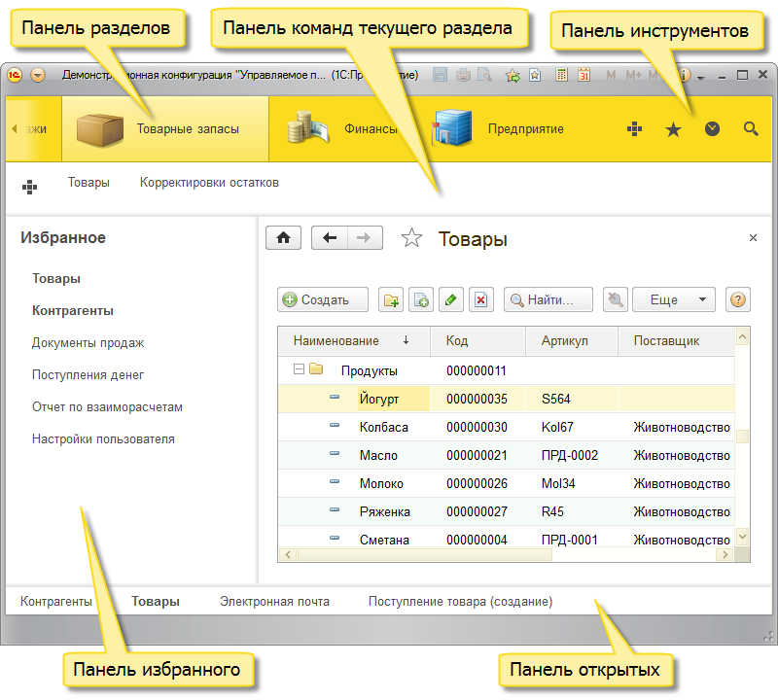
Task: Click table vertical scrollbar up arrow
Action: pyautogui.click(x=742, y=337)
